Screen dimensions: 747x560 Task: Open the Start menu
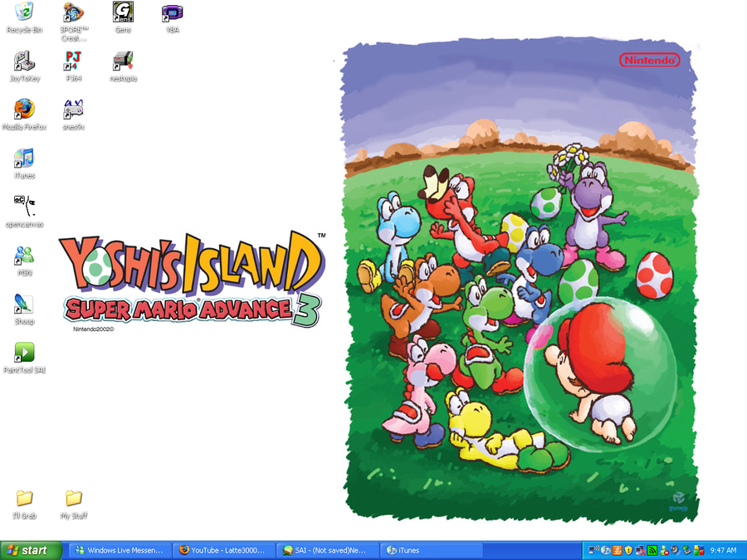click(31, 551)
